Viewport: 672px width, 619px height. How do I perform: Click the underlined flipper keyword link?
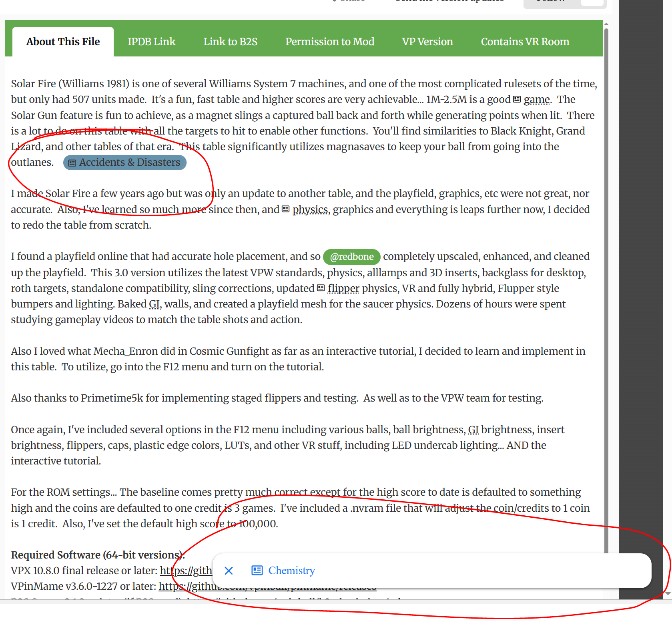(343, 288)
